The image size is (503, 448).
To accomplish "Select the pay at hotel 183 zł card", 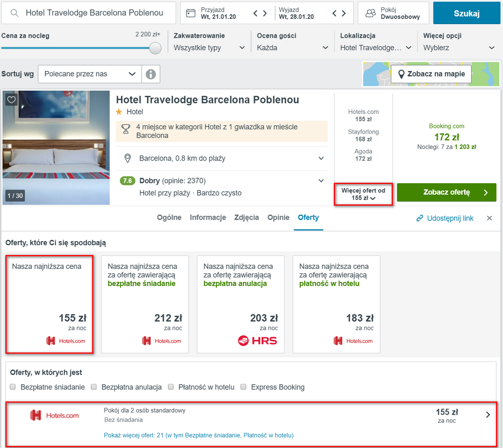I will click(336, 304).
